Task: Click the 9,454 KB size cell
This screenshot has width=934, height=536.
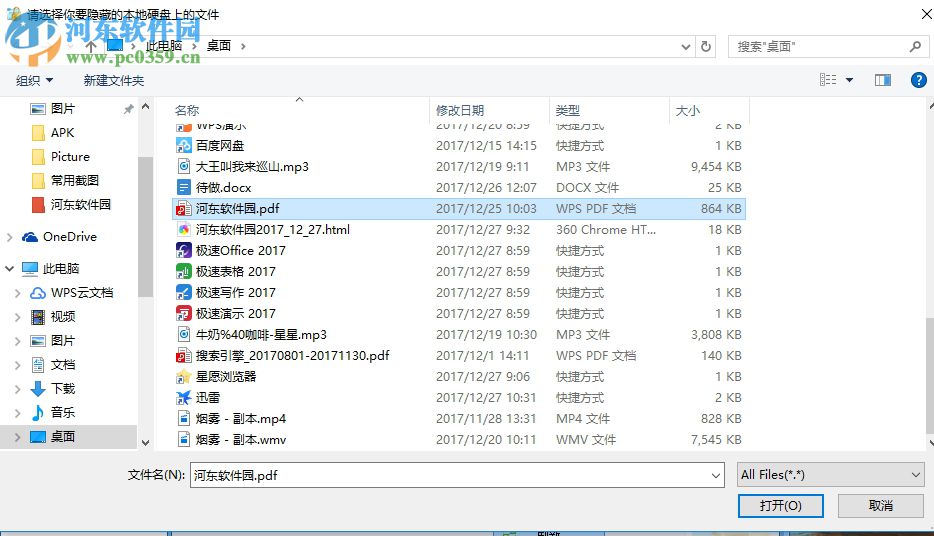Action: 716,167
